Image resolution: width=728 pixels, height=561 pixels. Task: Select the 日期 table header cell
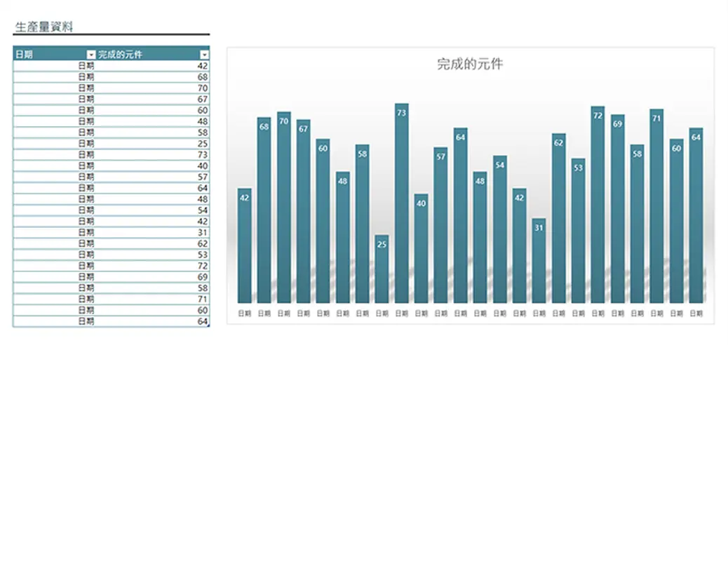click(x=42, y=55)
